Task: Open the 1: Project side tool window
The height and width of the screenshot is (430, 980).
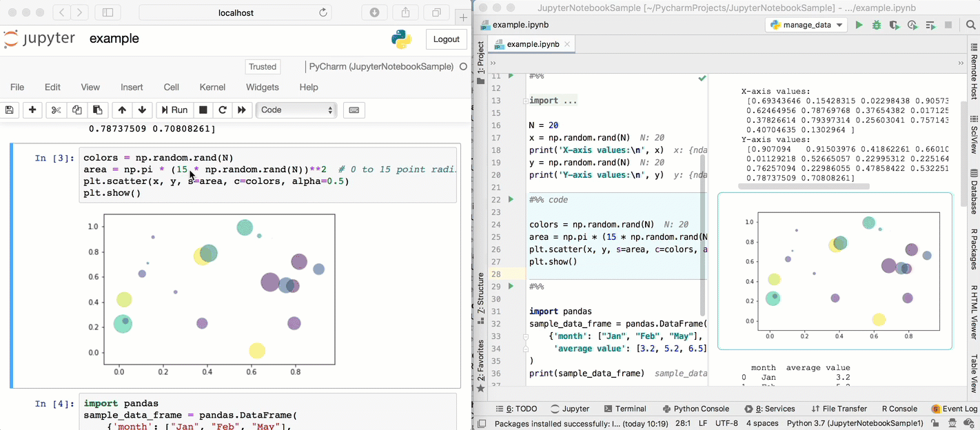Action: point(480,63)
